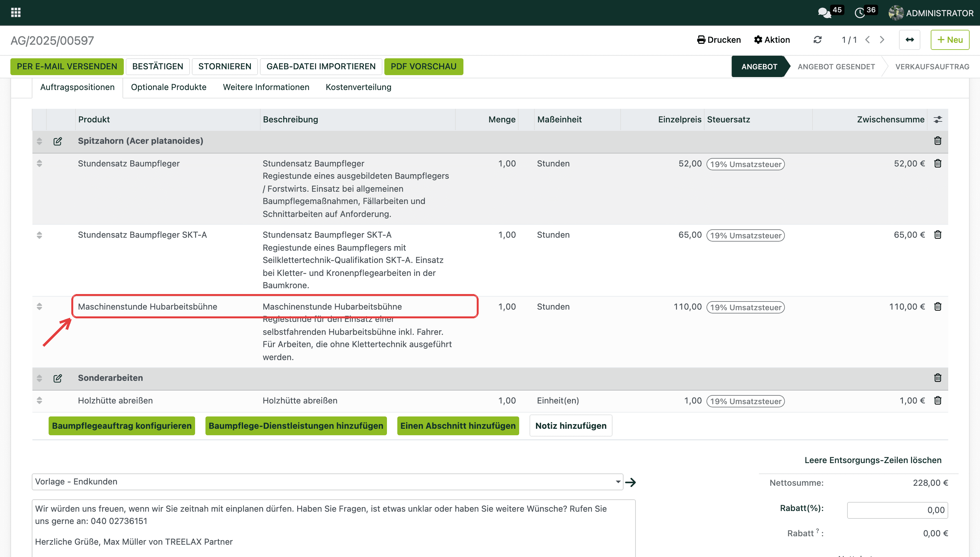This screenshot has width=980, height=557.
Task: Click Leere Entsorgungs-Zeilen löschen link
Action: tap(873, 460)
